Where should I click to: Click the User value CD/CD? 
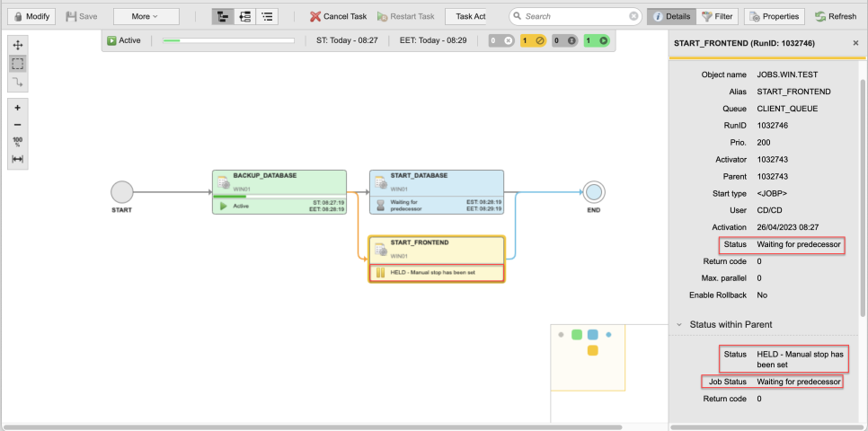(x=770, y=210)
